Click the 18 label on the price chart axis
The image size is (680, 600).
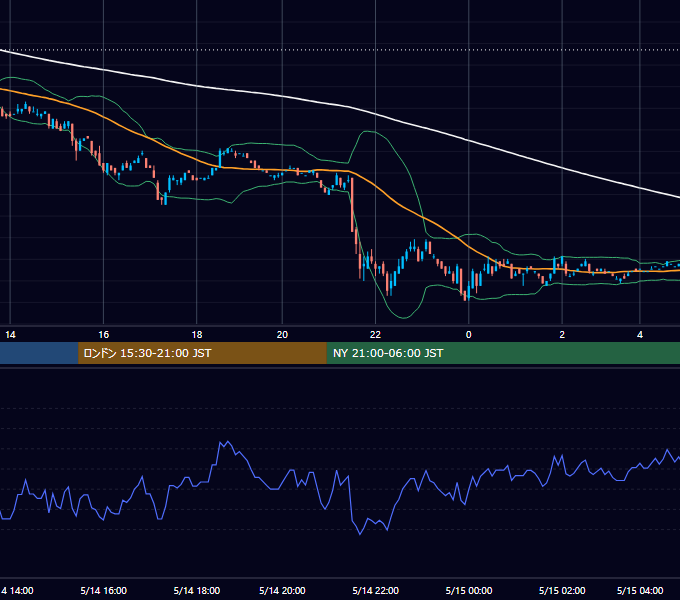coord(197,335)
